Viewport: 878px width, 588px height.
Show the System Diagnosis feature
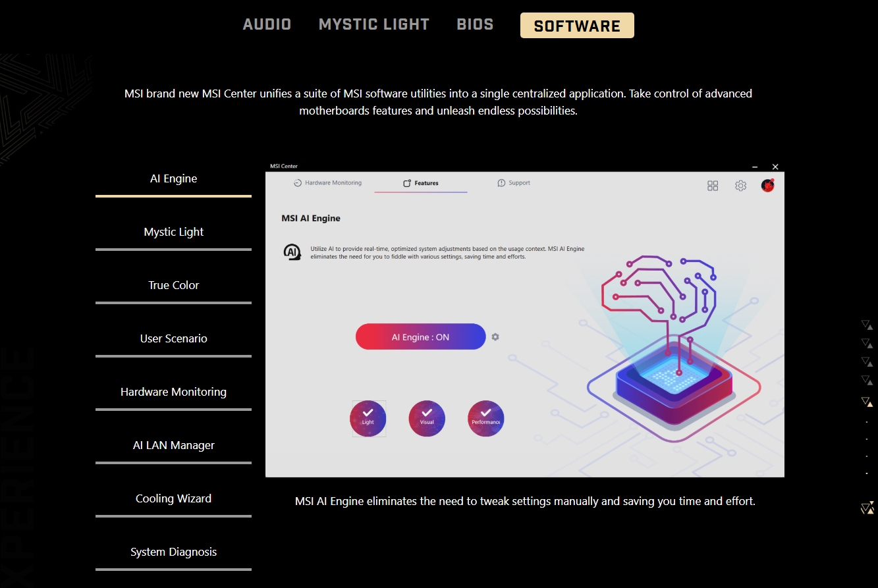pyautogui.click(x=173, y=552)
